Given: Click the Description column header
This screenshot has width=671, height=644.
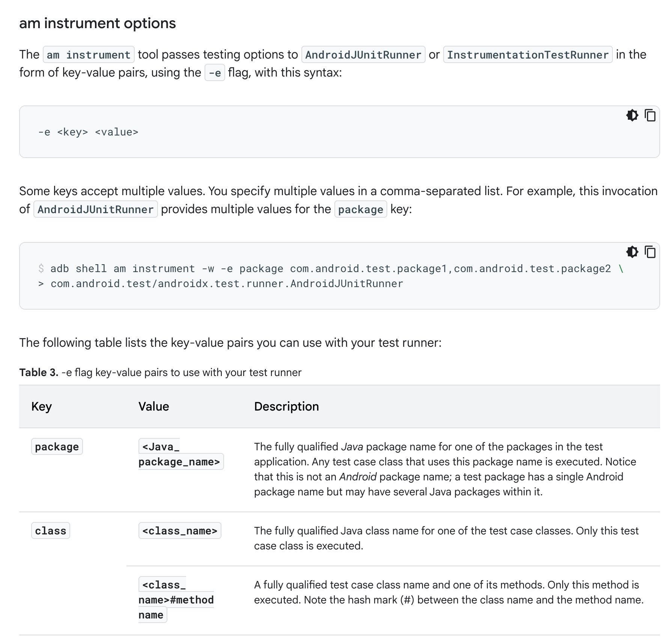Looking at the screenshot, I should pos(286,406).
